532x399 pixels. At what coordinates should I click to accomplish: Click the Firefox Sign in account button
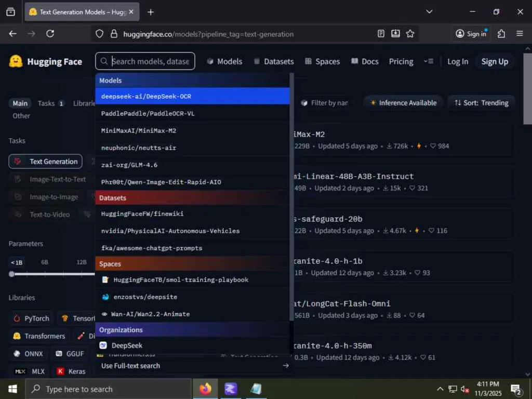coord(471,34)
